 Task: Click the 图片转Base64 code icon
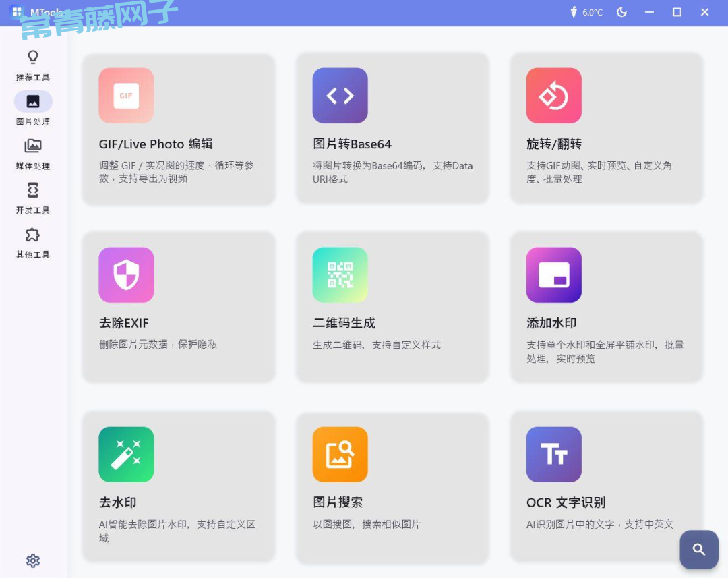(x=340, y=96)
